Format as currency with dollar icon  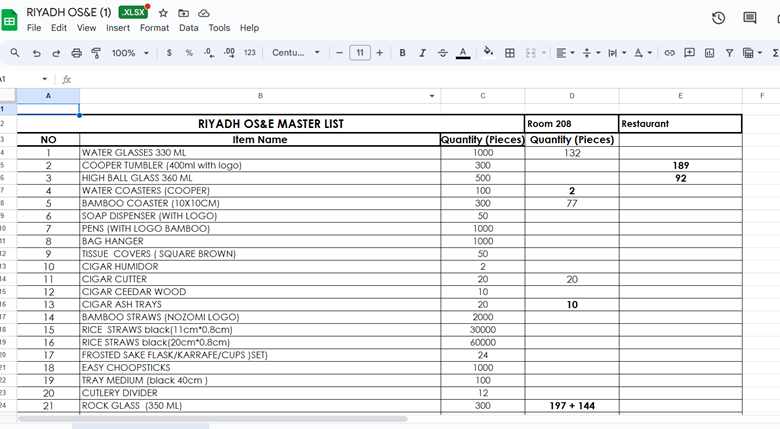169,53
